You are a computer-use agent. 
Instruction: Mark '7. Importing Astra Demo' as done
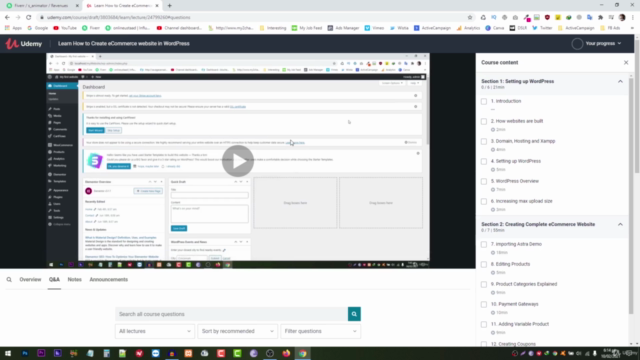click(x=484, y=244)
